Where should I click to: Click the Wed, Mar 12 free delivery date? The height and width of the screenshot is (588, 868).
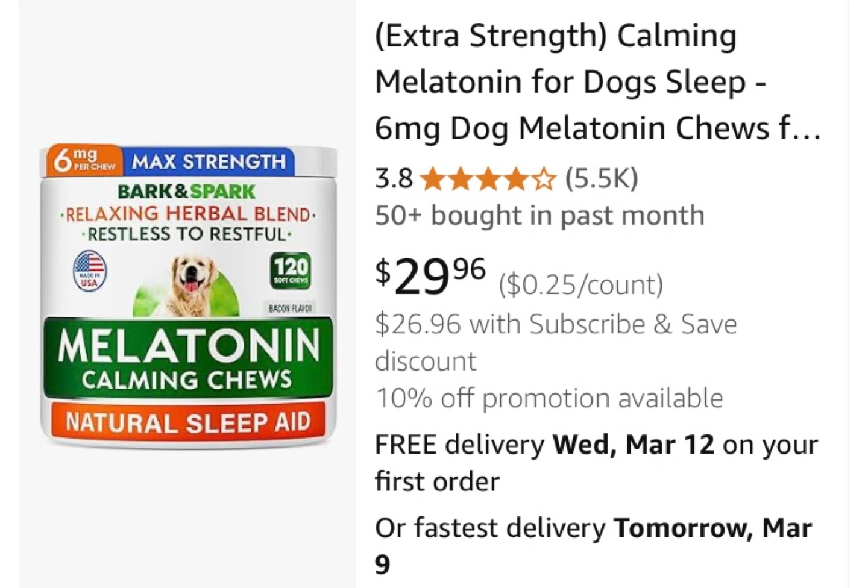pyautogui.click(x=633, y=445)
